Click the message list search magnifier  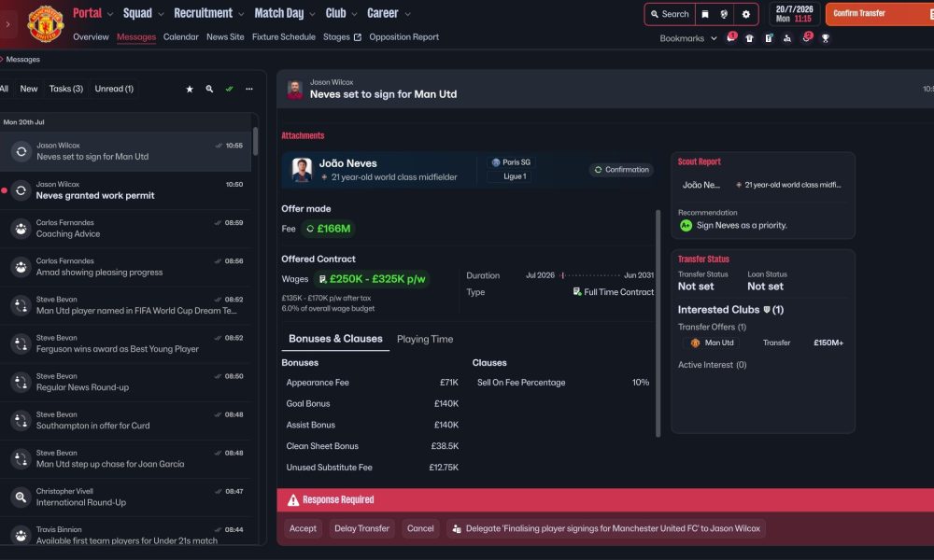click(209, 89)
